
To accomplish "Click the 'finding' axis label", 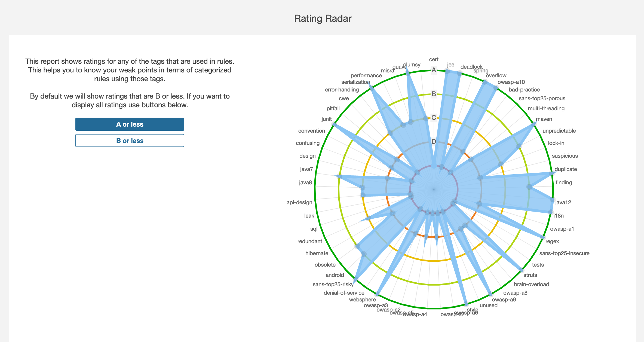I will 564,182.
